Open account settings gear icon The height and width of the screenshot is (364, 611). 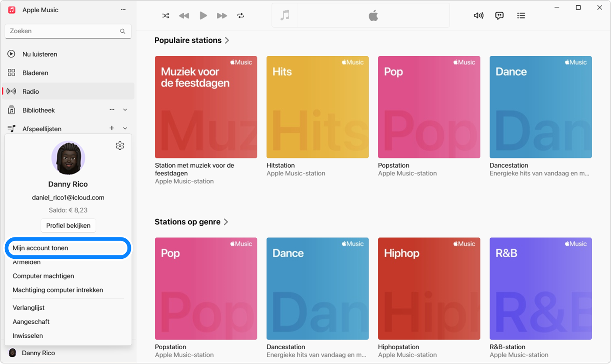(x=120, y=146)
